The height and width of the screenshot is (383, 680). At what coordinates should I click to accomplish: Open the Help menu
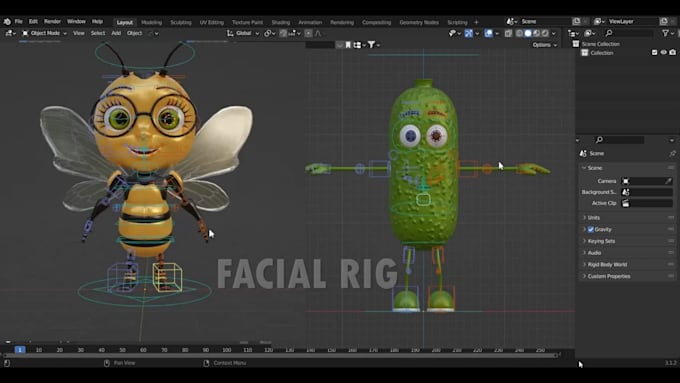point(98,21)
